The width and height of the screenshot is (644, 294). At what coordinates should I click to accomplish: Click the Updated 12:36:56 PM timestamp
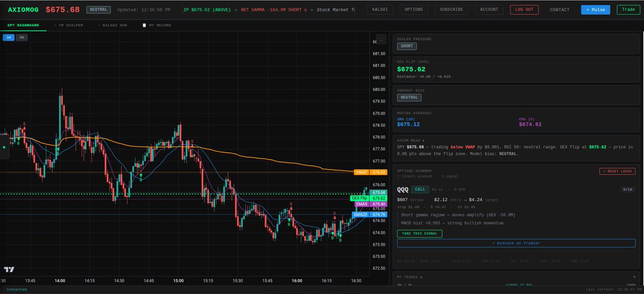(144, 10)
